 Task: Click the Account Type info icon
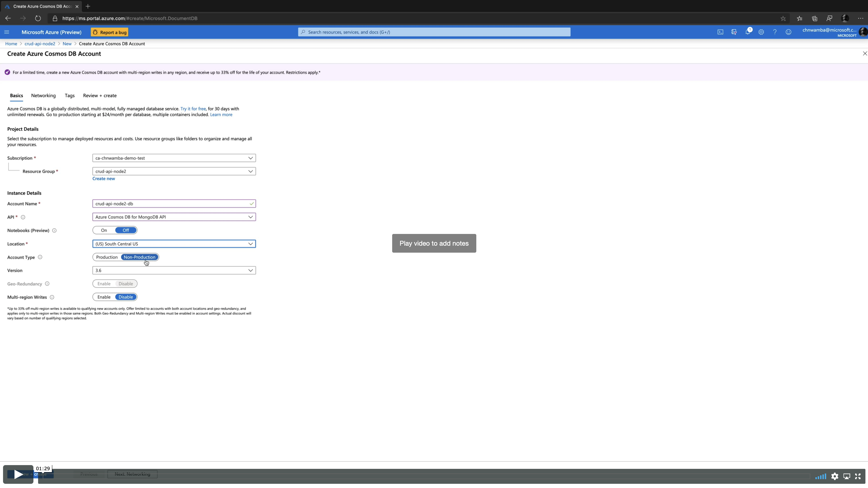click(x=40, y=257)
